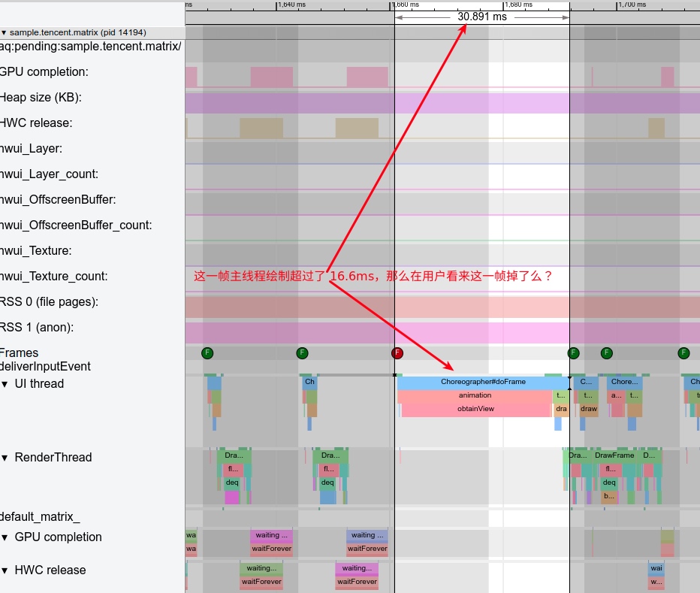Screen dimensions: 700x593
Task: Select the Choreographer#doFrame slice
Action: (x=482, y=382)
